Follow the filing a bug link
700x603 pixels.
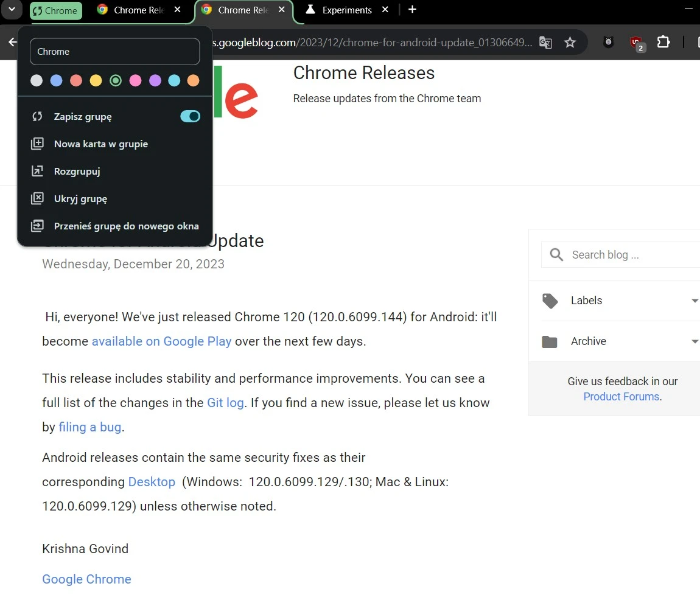point(89,427)
